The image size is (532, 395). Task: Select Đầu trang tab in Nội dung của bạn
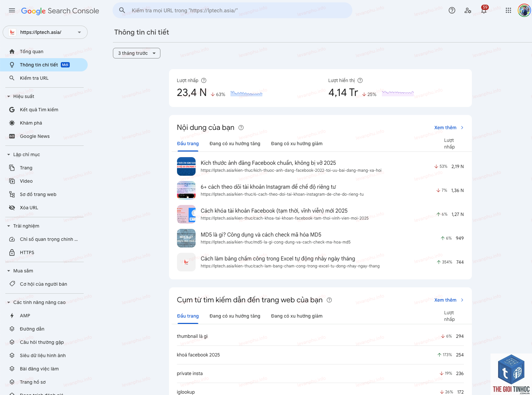pyautogui.click(x=188, y=144)
